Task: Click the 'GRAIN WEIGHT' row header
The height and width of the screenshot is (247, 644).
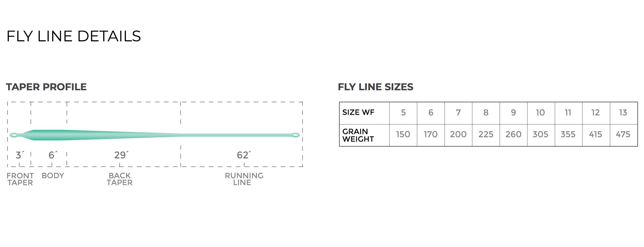Action: coord(358,135)
